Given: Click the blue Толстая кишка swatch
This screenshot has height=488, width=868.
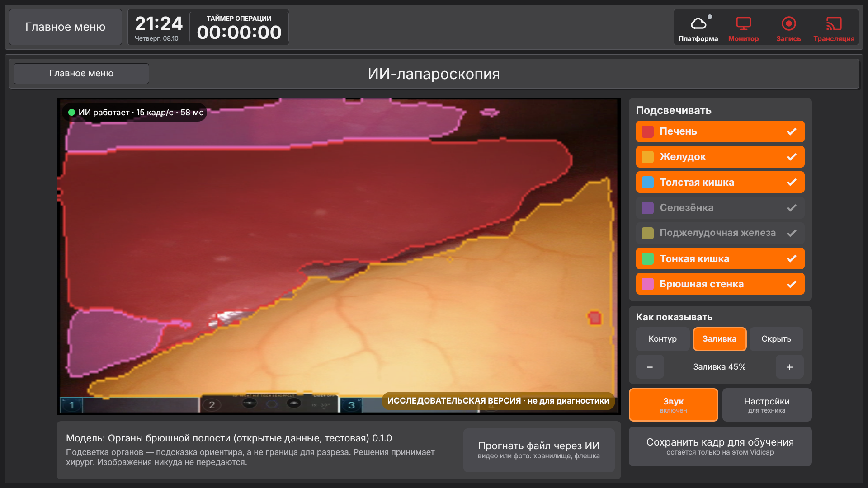Looking at the screenshot, I should 647,183.
